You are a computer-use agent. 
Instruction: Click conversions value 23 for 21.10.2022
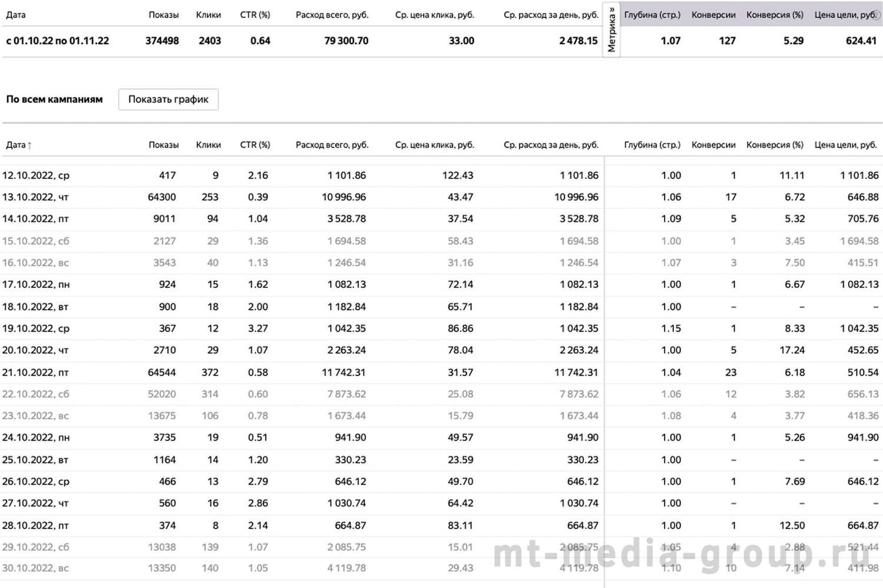731,373
